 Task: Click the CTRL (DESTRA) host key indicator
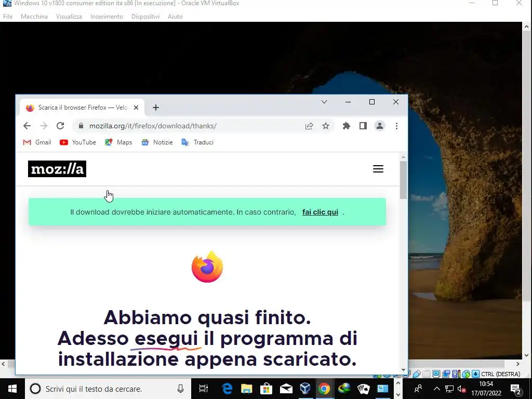click(500, 374)
